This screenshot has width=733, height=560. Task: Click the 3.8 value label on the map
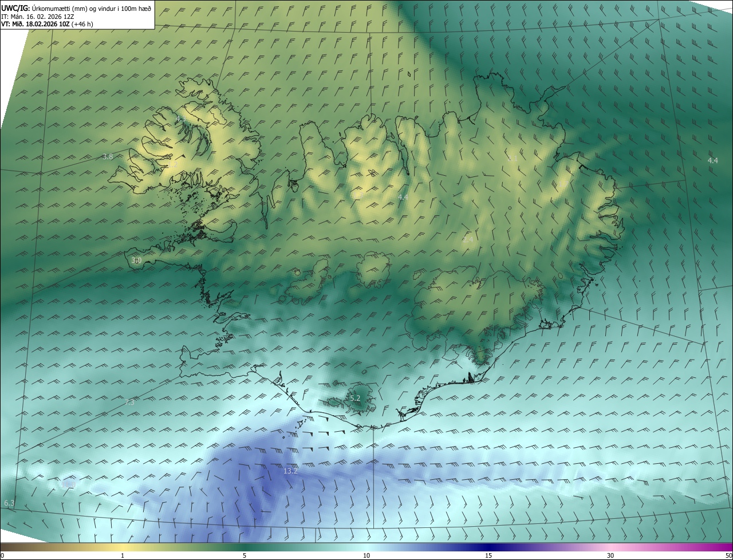pos(108,156)
